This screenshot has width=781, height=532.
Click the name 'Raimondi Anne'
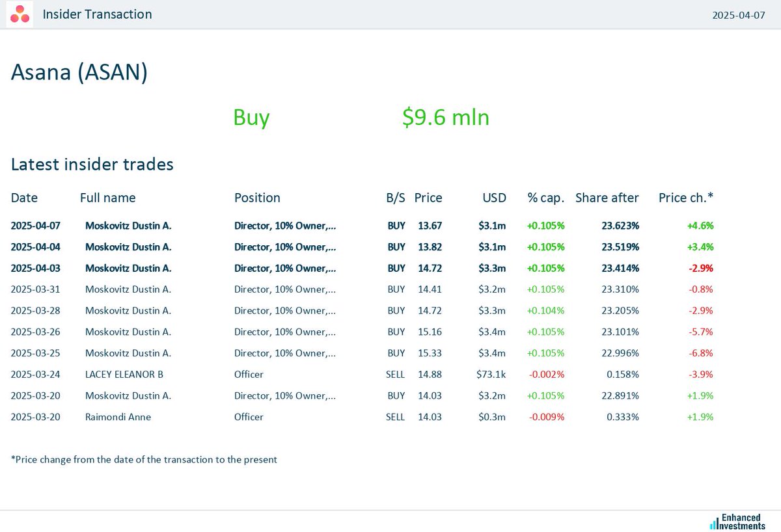click(118, 417)
